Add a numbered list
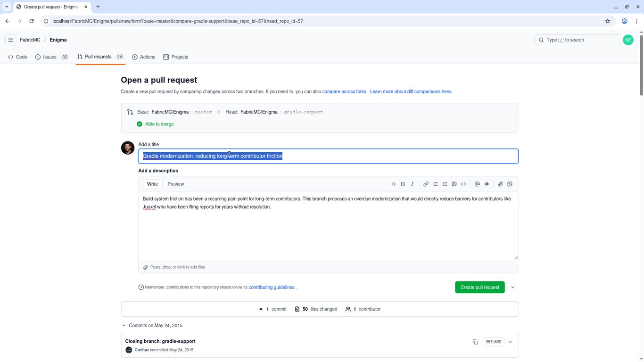This screenshot has width=644, height=362. [x=445, y=184]
